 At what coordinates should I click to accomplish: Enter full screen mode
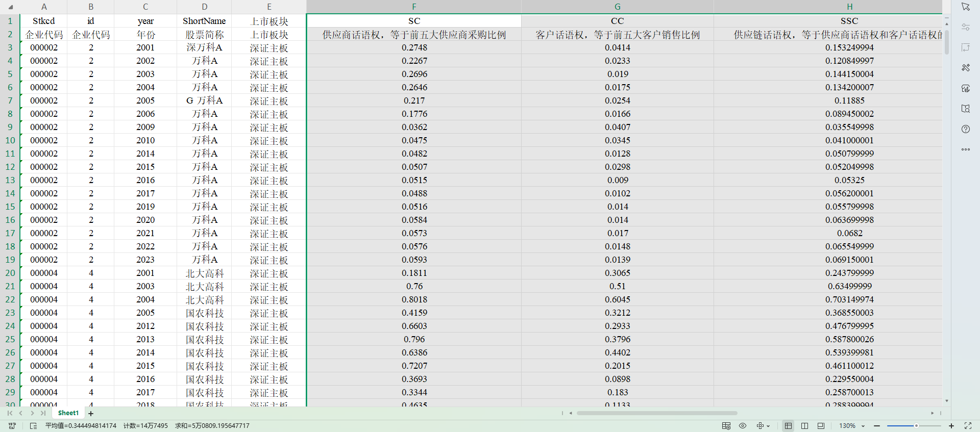(968, 426)
